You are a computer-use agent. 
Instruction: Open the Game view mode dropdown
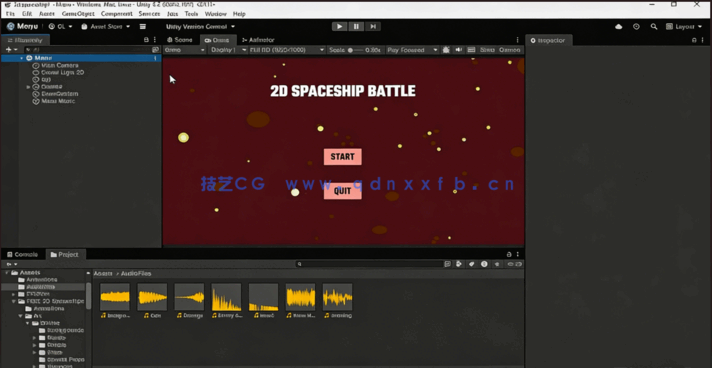pos(184,50)
